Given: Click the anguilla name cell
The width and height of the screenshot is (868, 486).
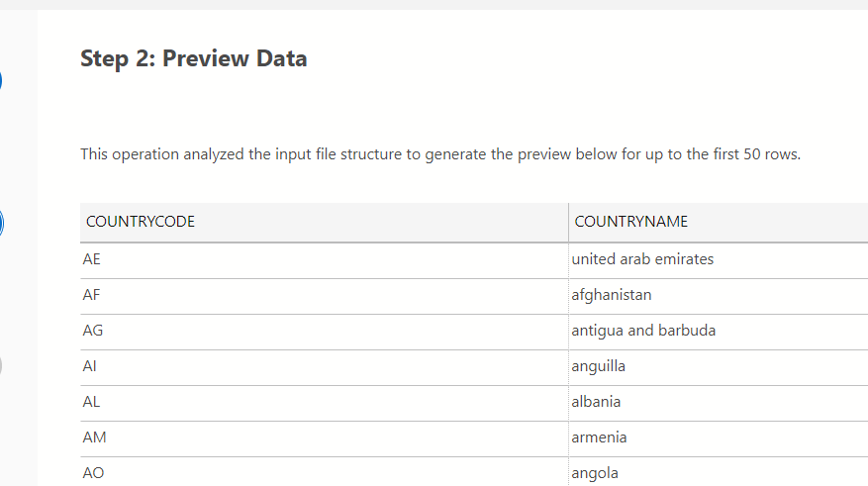Looking at the screenshot, I should [x=599, y=366].
